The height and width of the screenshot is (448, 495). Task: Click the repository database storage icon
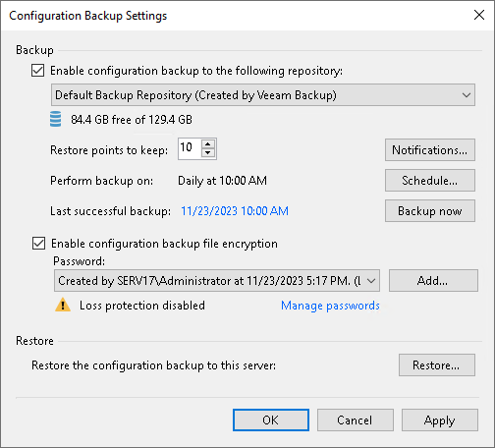[55, 119]
